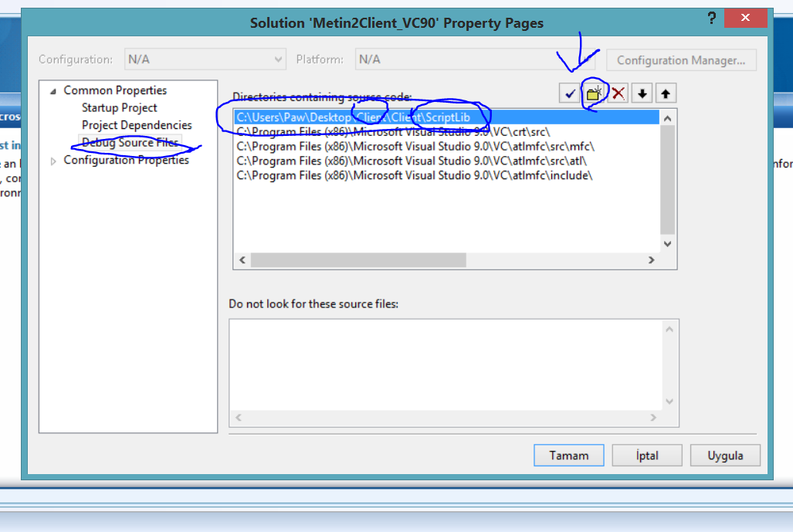
Task: Click the directories list scroll left arrow
Action: coord(242,260)
